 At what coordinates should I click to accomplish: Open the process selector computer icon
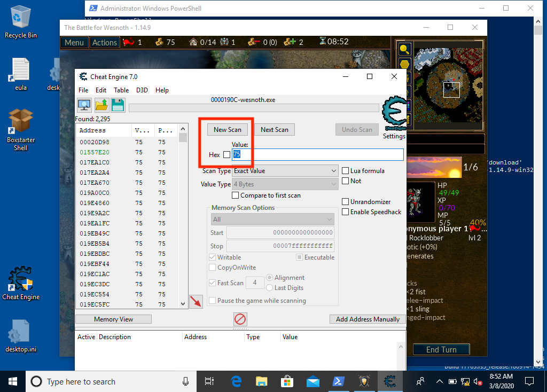click(84, 105)
